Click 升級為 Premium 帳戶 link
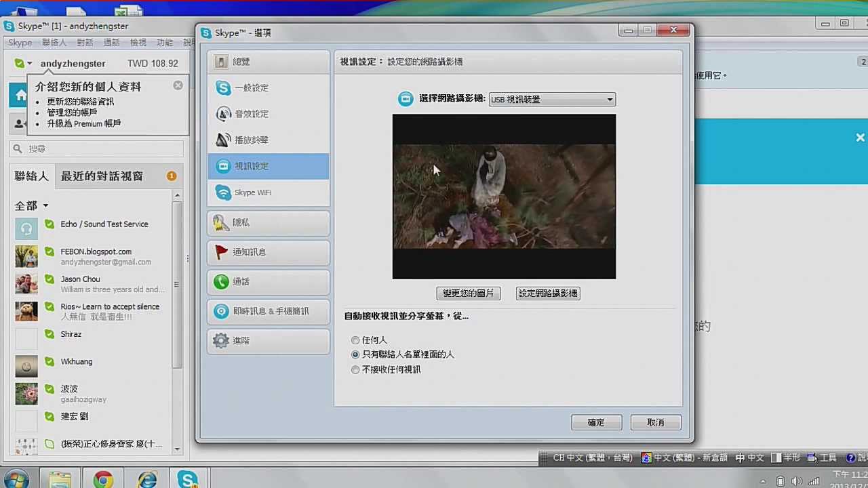 83,124
